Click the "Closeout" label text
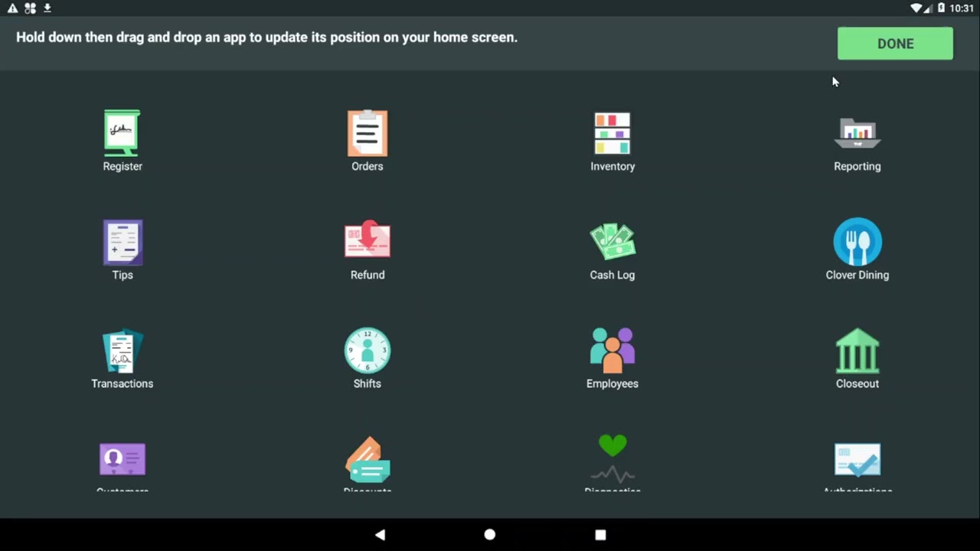This screenshot has height=551, width=980. [857, 383]
